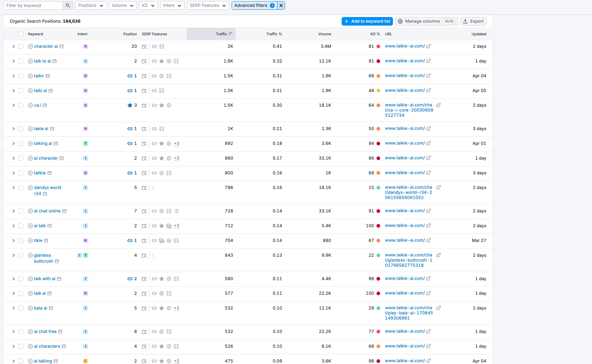Toggle the select-all checkbox in table header
This screenshot has height=364, width=592.
[x=21, y=34]
